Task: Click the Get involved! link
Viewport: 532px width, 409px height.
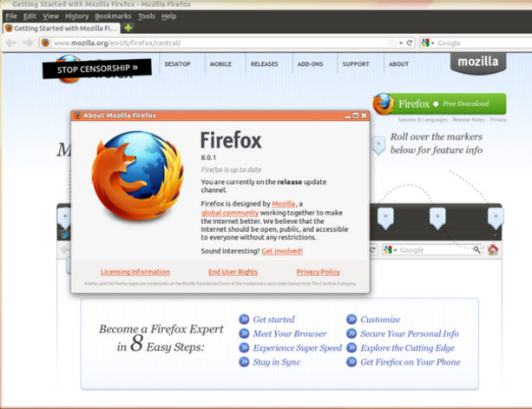Action: [282, 251]
